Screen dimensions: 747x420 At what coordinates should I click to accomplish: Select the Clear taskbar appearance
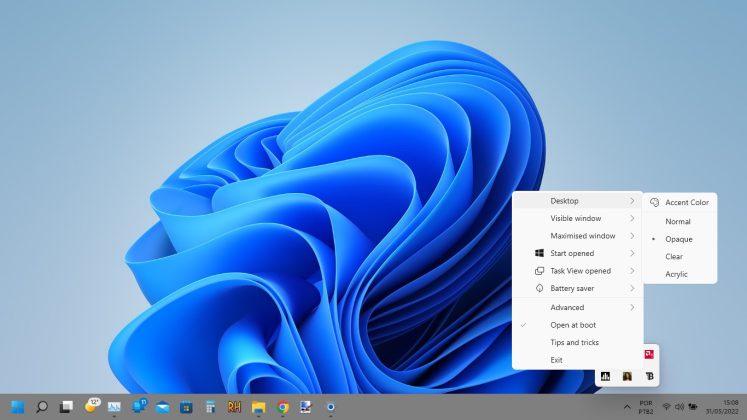click(680, 257)
